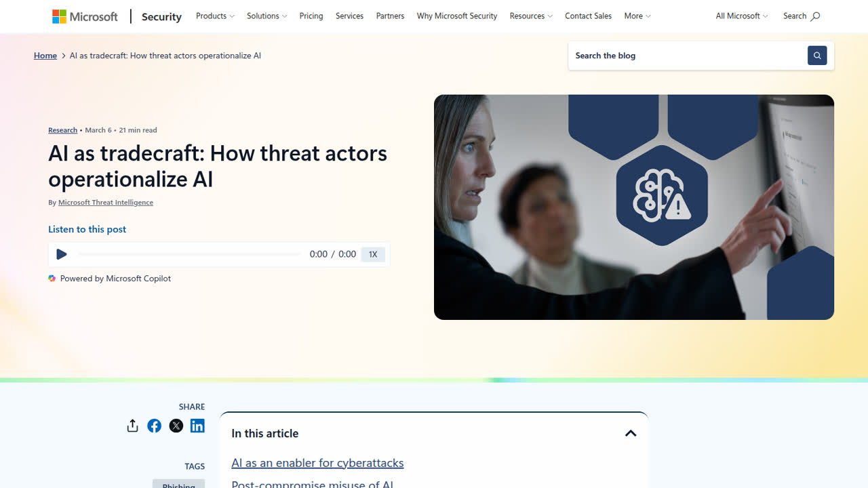The image size is (868, 488).
Task: Click the audio progress bar
Action: coord(190,254)
